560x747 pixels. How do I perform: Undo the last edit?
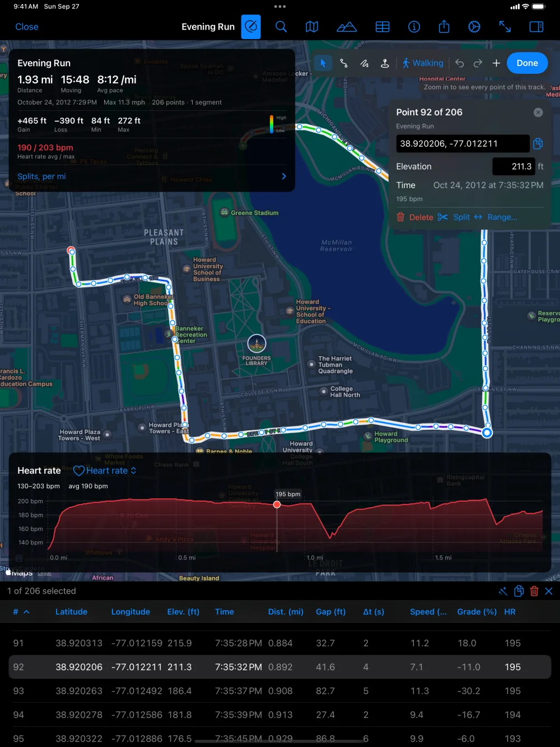(x=459, y=63)
